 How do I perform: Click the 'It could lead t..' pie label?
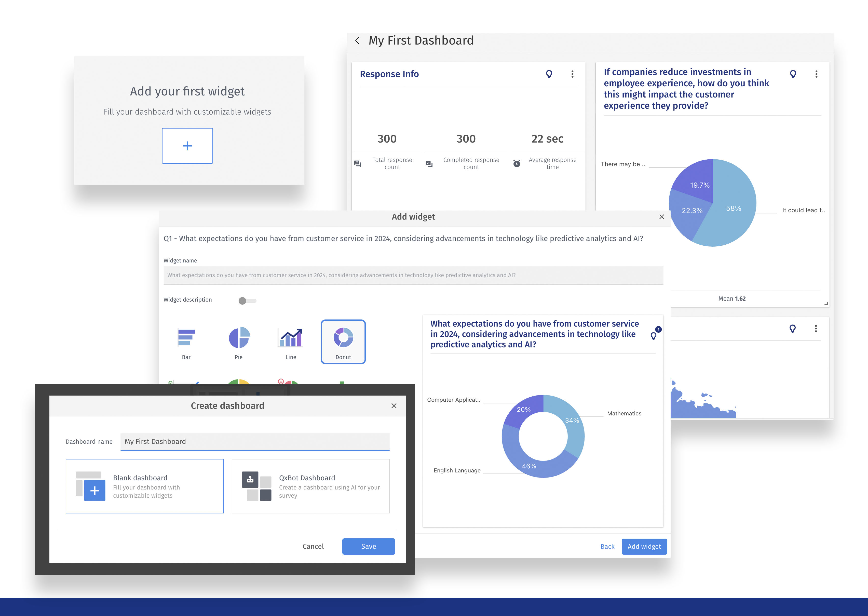click(804, 210)
